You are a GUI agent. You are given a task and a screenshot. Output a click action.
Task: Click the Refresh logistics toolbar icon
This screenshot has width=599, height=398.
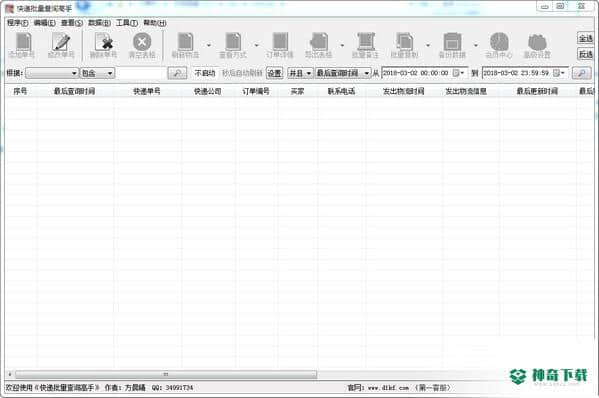[x=186, y=42]
